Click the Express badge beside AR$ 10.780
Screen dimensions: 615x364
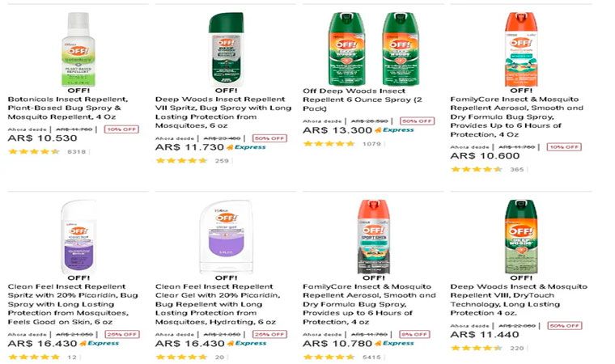[x=397, y=343]
